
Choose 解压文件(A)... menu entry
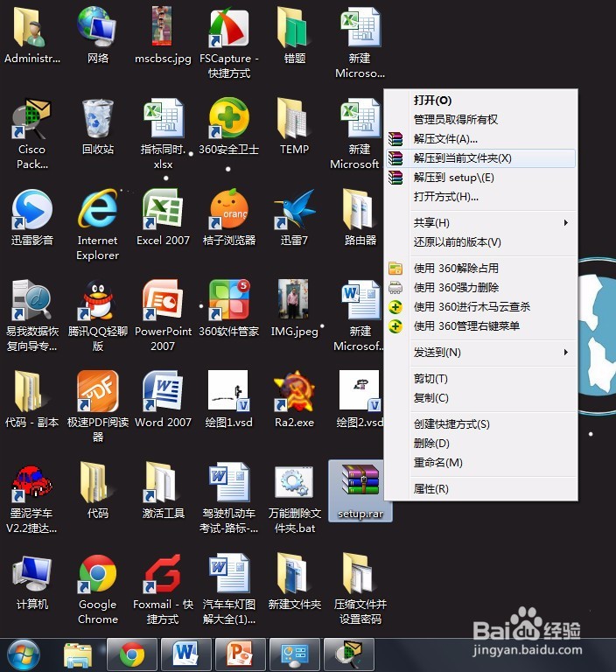click(x=480, y=139)
